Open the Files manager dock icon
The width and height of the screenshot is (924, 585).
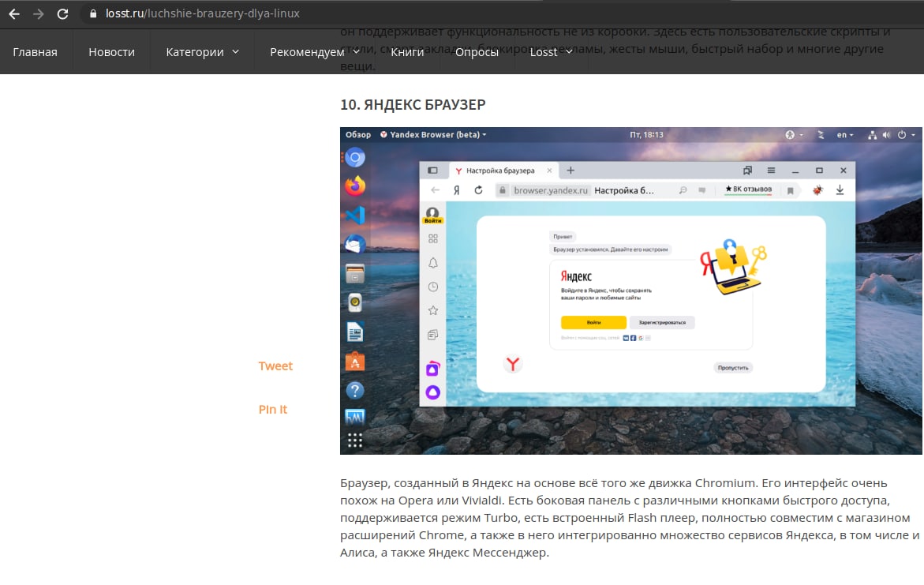coord(355,274)
